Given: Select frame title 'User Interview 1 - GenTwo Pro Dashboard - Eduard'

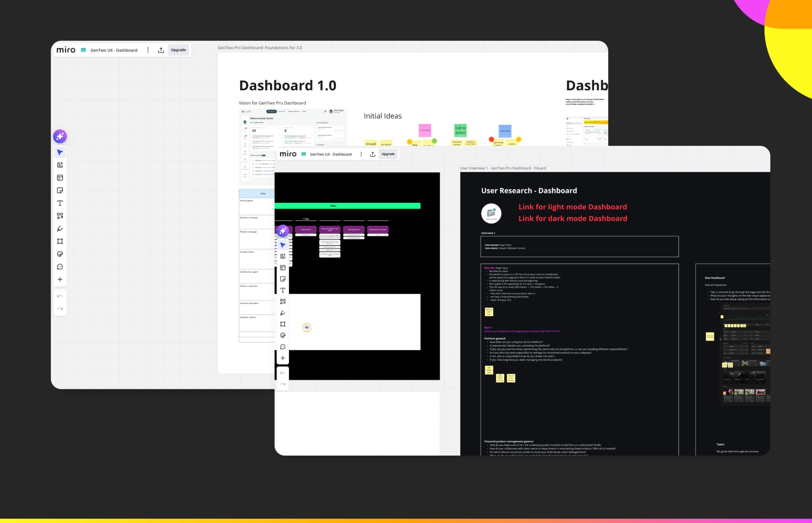Looking at the screenshot, I should tap(503, 168).
